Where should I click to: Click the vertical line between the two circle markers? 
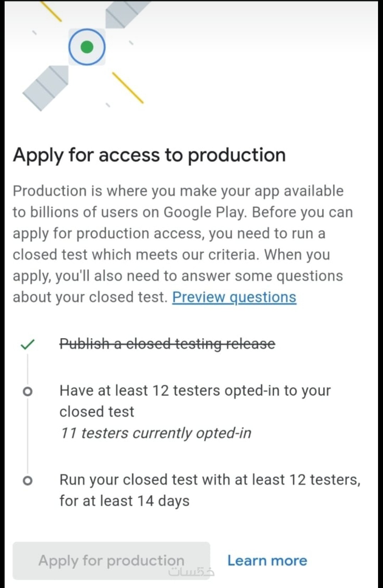click(x=28, y=436)
